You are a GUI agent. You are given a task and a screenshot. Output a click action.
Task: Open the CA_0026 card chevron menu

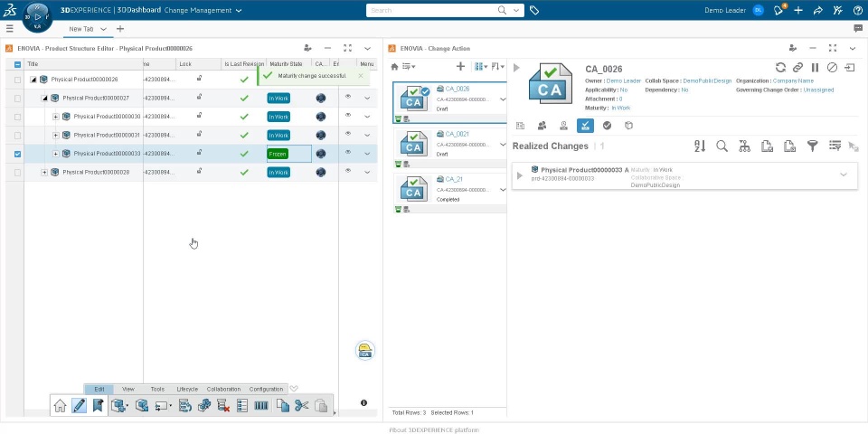[503, 99]
